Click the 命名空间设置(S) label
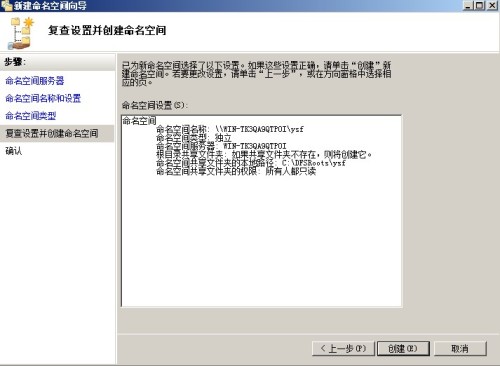 pos(155,105)
